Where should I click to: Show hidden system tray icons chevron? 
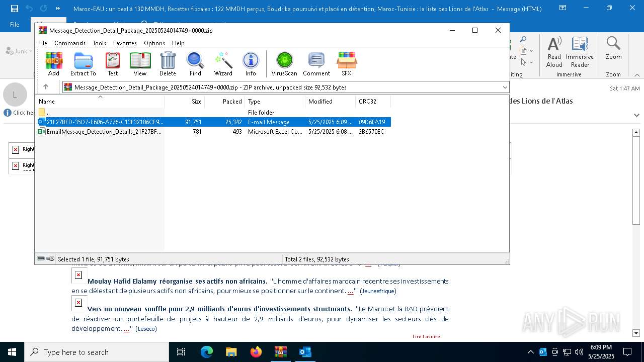click(x=530, y=352)
